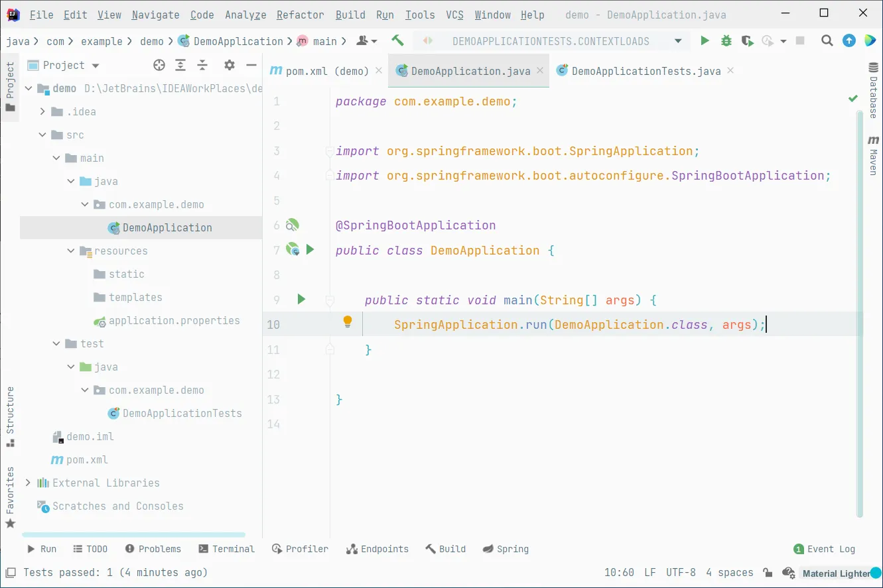The image size is (883, 588).
Task: Click the locate target icon in Project panel
Action: [159, 65]
